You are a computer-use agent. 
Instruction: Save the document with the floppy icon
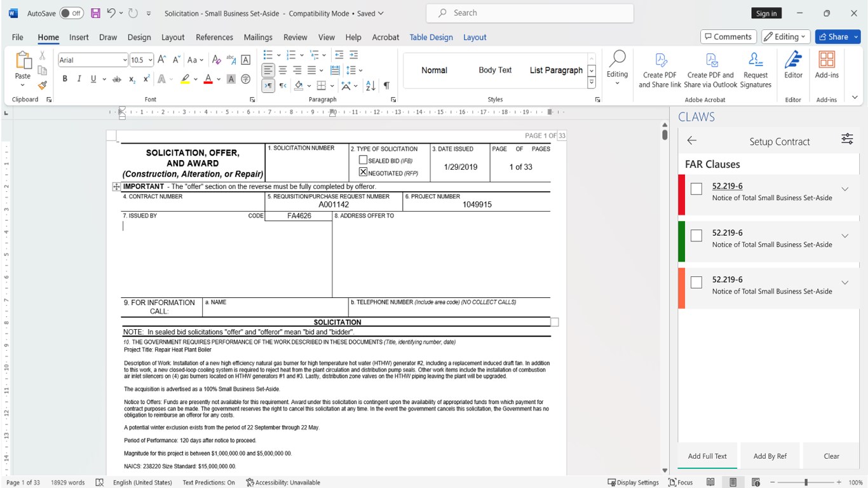96,13
